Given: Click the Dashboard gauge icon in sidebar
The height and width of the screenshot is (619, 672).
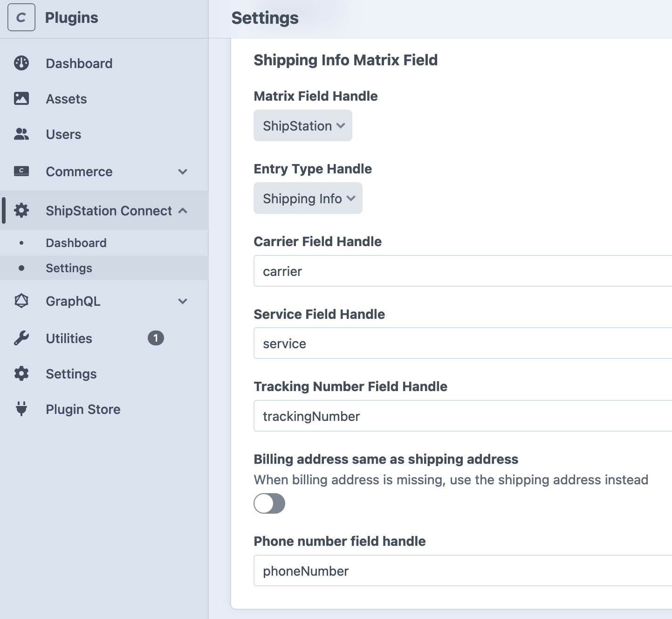Looking at the screenshot, I should [21, 63].
